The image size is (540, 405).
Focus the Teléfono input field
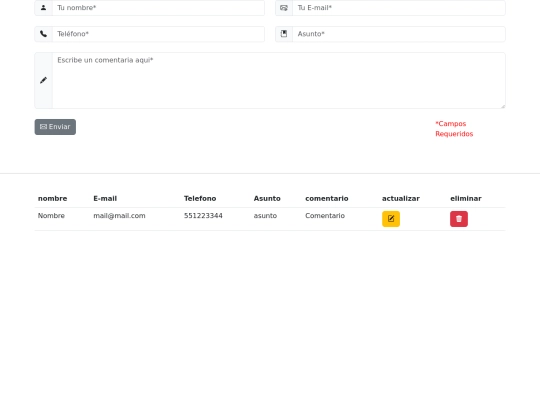[158, 34]
